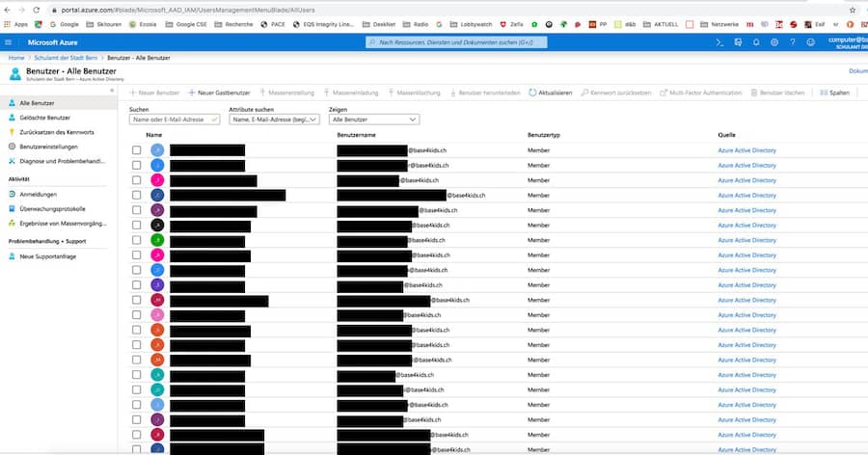Click the Gelöschte Benutzer sidebar icon

point(12,118)
